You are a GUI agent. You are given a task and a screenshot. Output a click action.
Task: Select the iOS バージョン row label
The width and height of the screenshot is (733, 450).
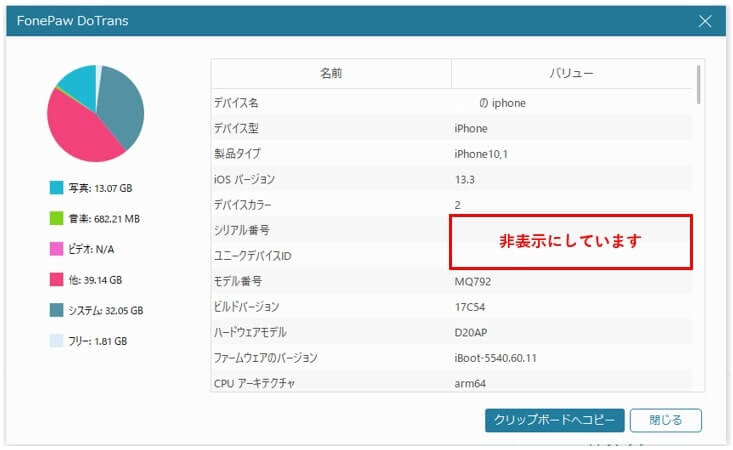244,179
